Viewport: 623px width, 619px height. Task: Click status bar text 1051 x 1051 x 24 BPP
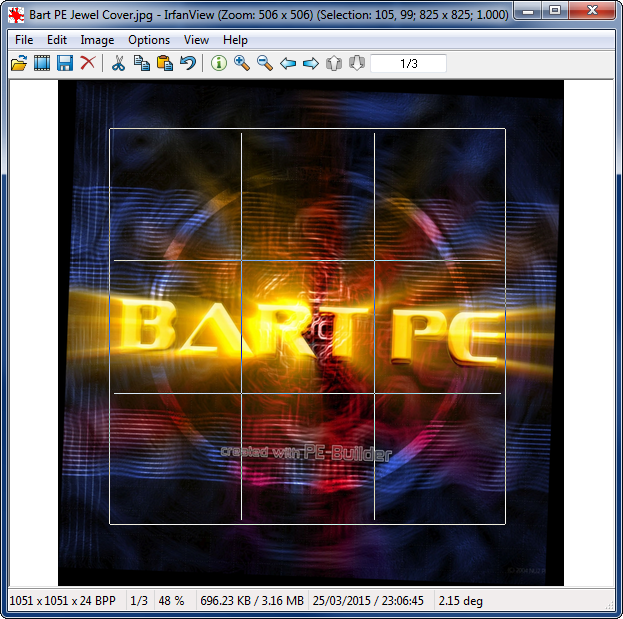(62, 600)
